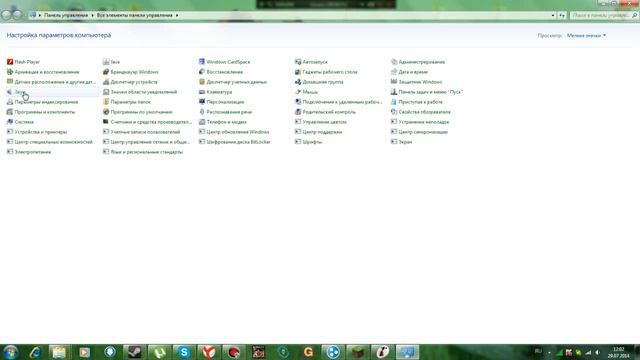Open Значки области уведомлений
The image size is (640, 360).
(140, 92)
